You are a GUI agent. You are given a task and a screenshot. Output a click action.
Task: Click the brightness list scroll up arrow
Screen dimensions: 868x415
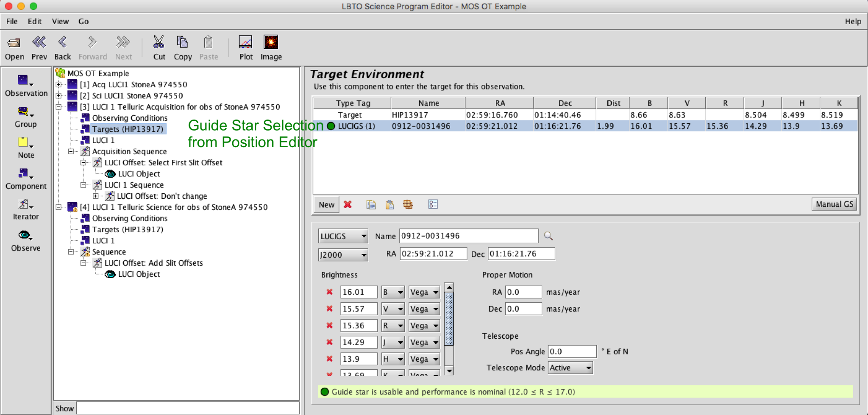(x=449, y=287)
